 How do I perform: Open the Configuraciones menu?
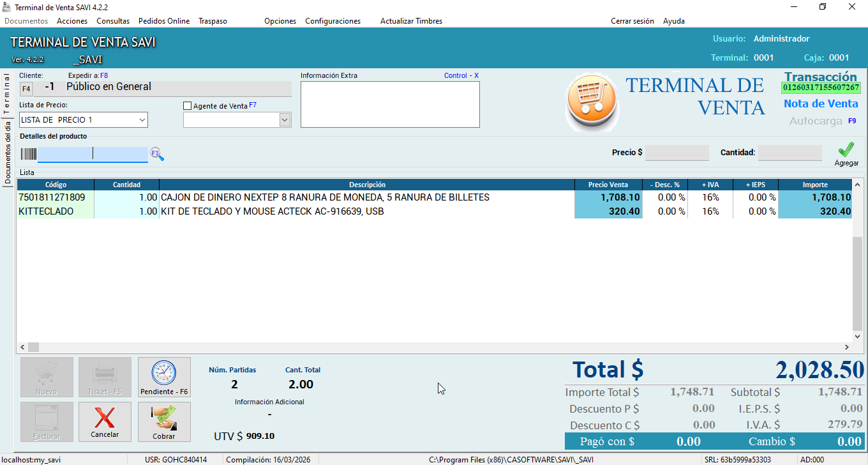[333, 20]
